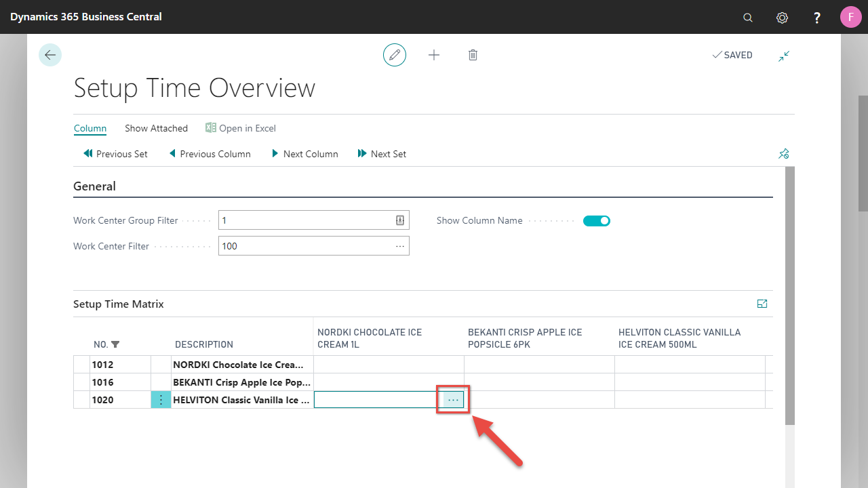The width and height of the screenshot is (868, 488).
Task: Open the settings gear icon
Action: coord(782,18)
